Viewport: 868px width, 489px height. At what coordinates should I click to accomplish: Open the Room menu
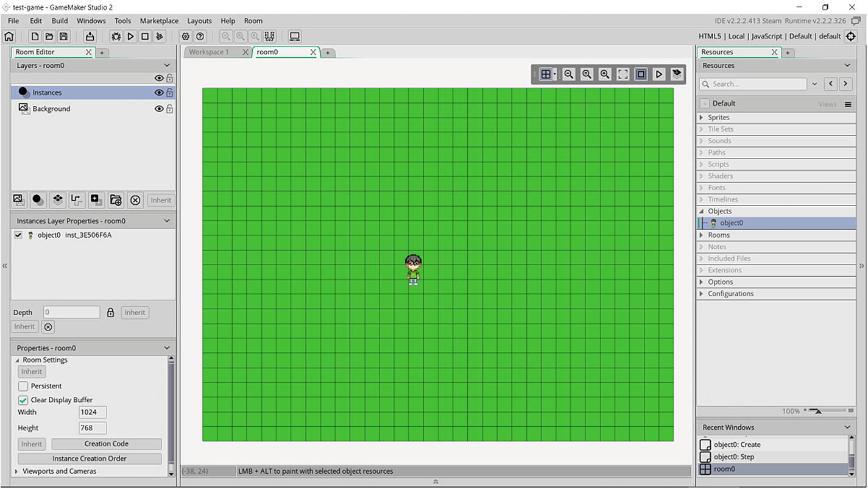(x=253, y=21)
